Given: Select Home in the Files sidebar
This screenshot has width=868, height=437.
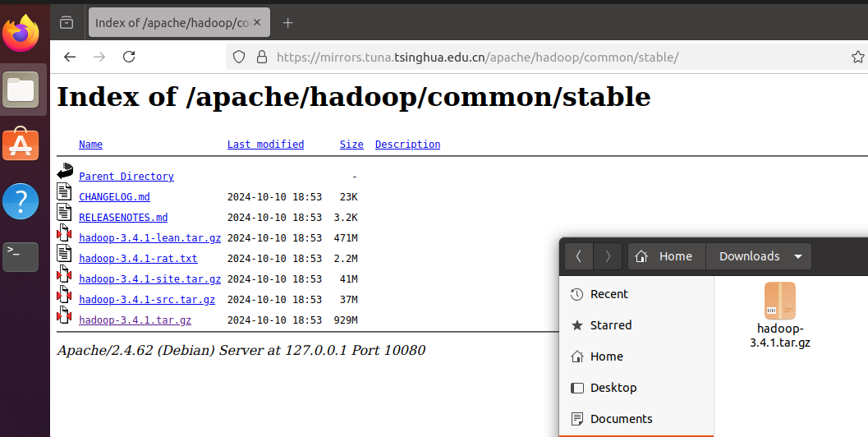Looking at the screenshot, I should [636, 356].
